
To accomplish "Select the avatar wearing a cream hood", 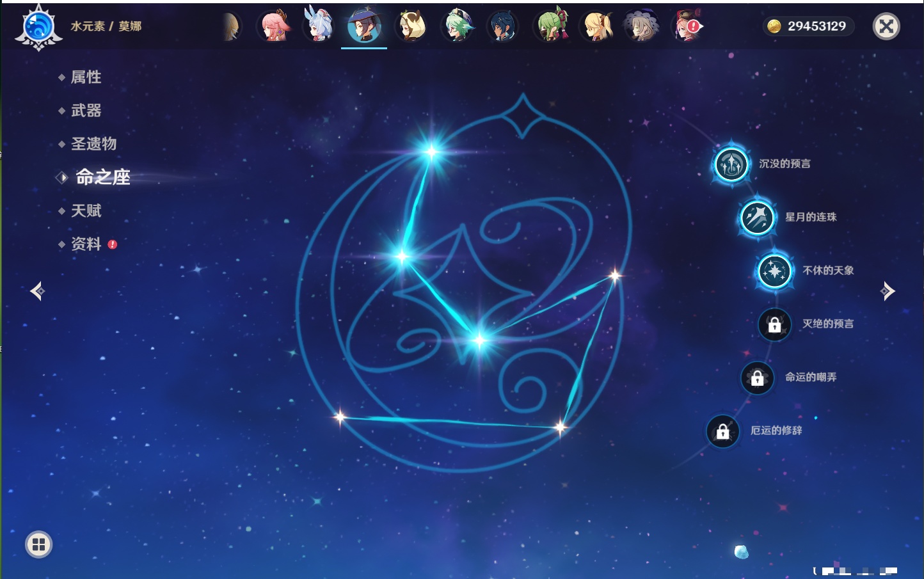I will pyautogui.click(x=411, y=26).
